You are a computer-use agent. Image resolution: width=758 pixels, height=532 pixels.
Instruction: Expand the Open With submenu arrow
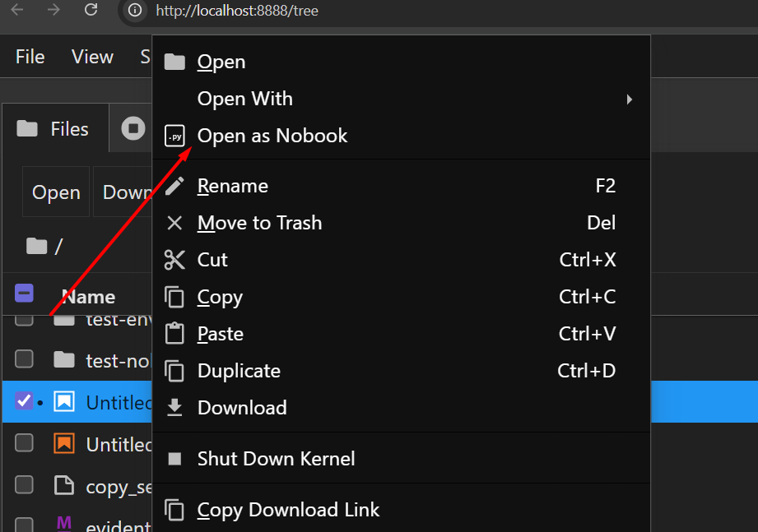(x=630, y=99)
